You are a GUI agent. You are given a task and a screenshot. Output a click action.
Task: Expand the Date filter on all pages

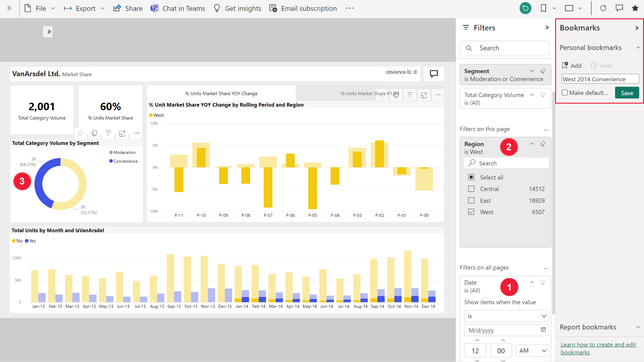point(532,282)
